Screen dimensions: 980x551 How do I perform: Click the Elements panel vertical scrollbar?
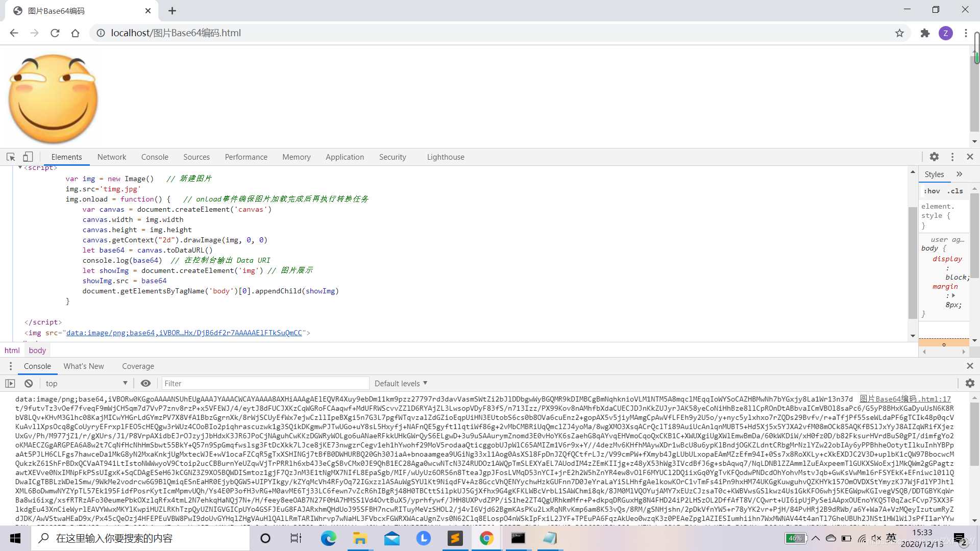(913, 263)
